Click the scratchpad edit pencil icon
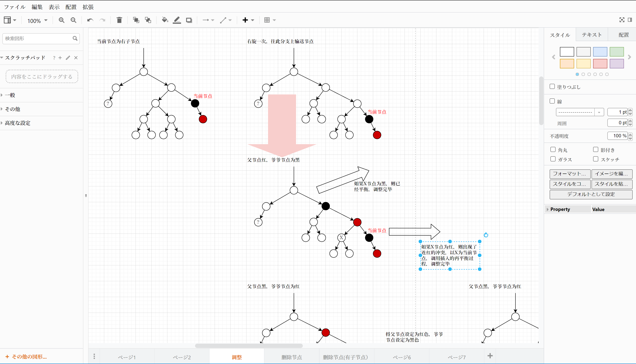The height and width of the screenshot is (364, 636). click(x=68, y=58)
